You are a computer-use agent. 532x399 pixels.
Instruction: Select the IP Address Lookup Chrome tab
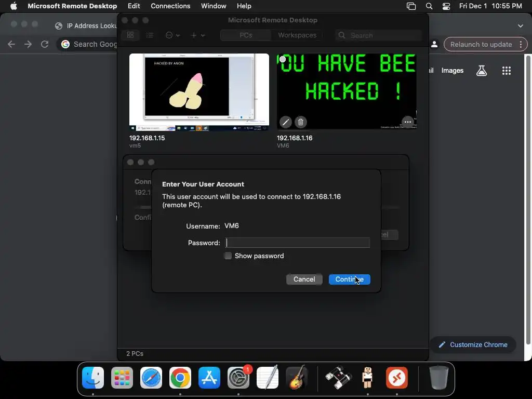pos(86,26)
